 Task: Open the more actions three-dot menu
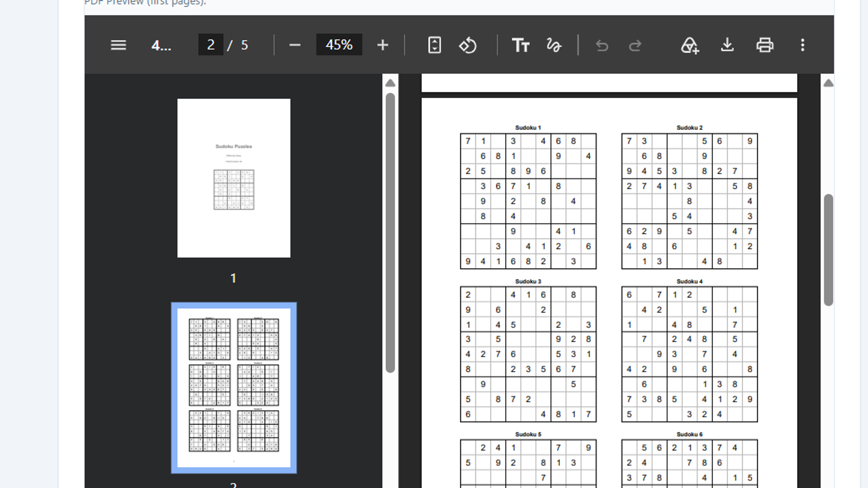803,45
